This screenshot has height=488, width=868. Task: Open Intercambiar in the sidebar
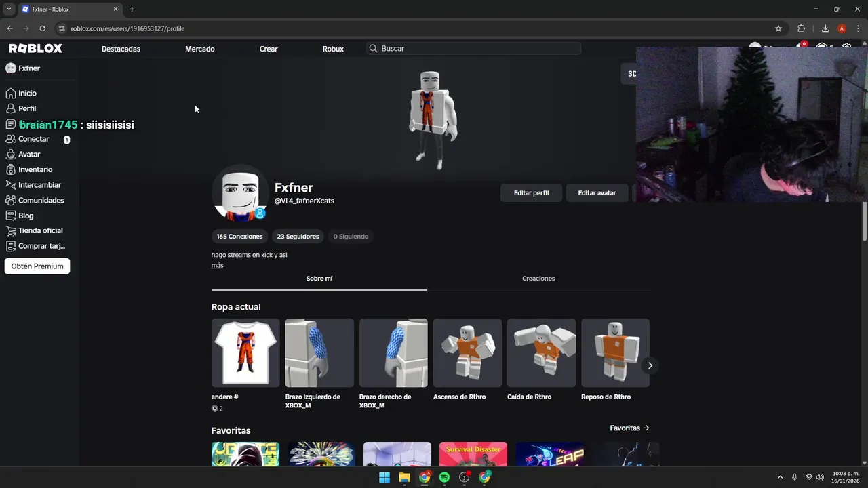[39, 185]
